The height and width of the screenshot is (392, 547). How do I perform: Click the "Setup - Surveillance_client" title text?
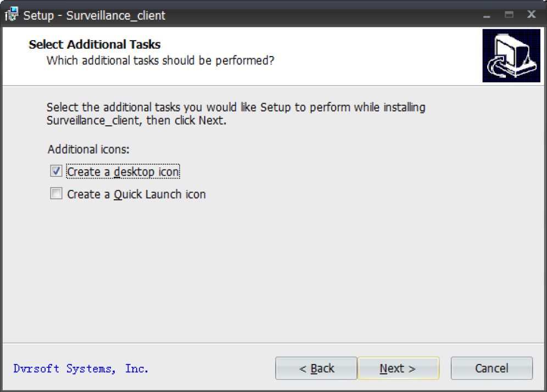click(x=94, y=15)
